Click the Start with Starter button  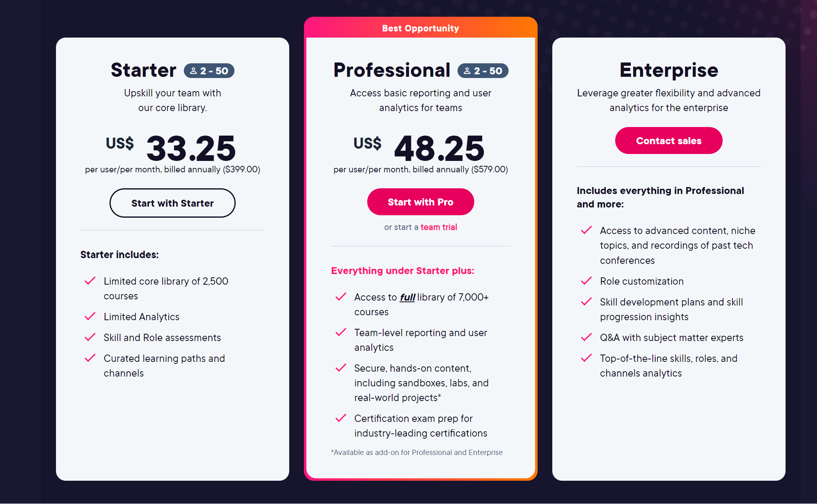coord(172,203)
